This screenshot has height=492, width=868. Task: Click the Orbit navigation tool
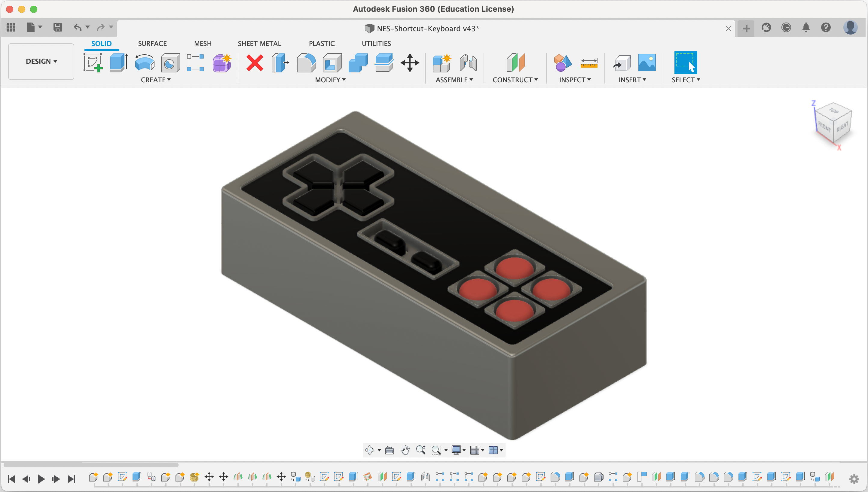370,450
